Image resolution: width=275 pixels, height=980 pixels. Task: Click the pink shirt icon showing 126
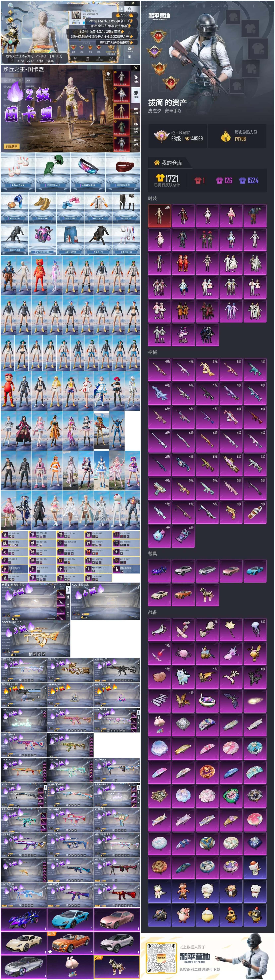tap(219, 180)
